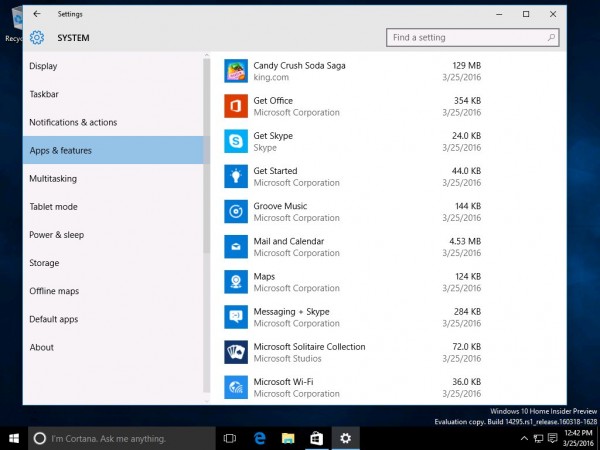Viewport: 600px width, 450px height.
Task: Select the Groove Music app name
Action: [280, 206]
